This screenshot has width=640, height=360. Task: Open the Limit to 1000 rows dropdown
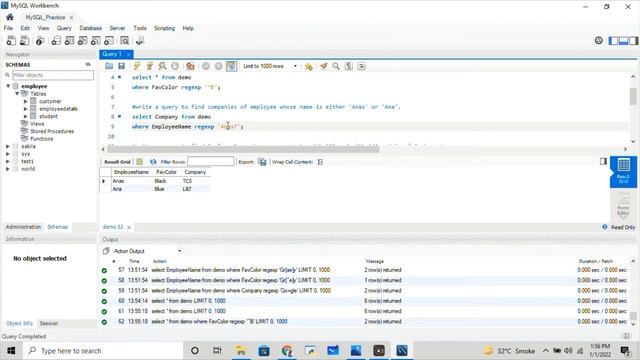[x=270, y=66]
